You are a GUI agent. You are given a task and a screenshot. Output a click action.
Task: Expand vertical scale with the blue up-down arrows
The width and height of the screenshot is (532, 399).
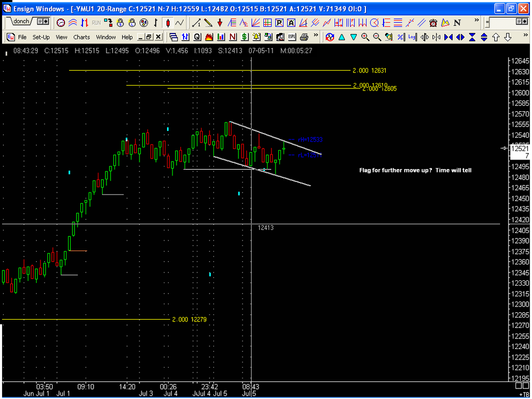point(484,37)
